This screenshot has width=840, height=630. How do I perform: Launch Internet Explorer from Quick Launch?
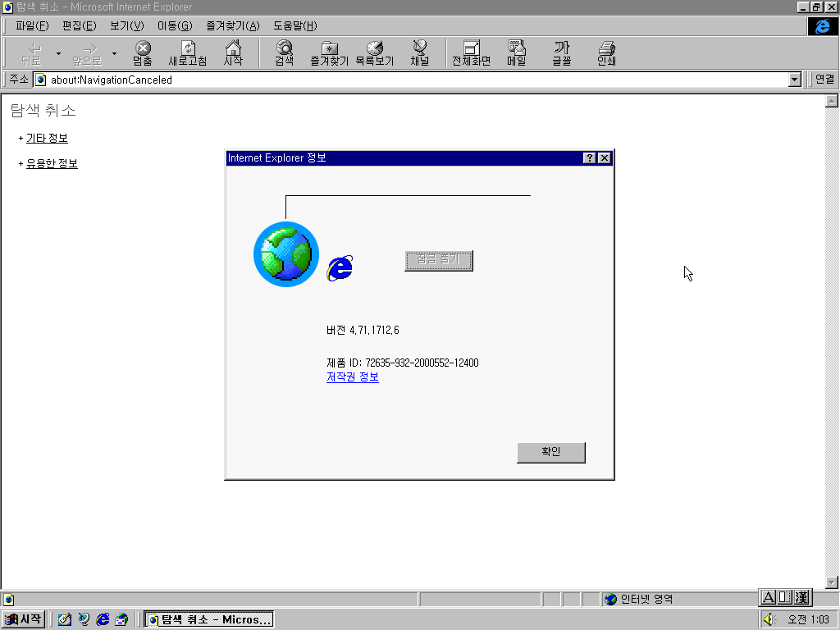click(x=103, y=619)
